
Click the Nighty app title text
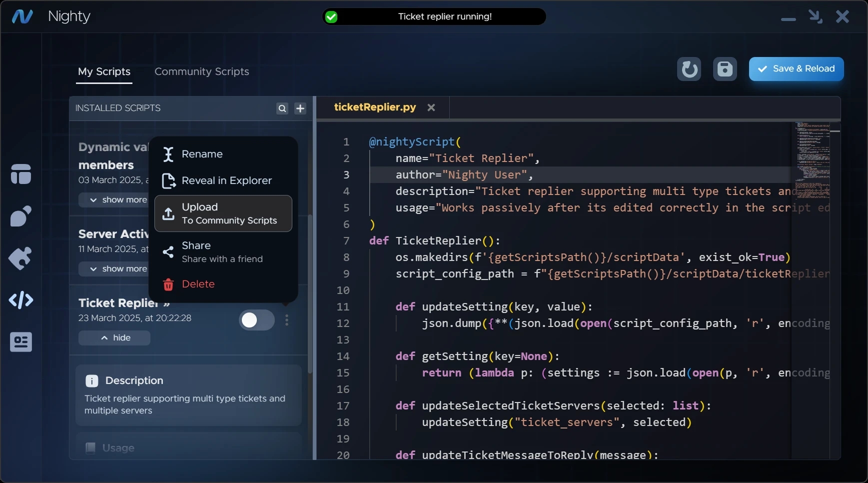pos(69,16)
